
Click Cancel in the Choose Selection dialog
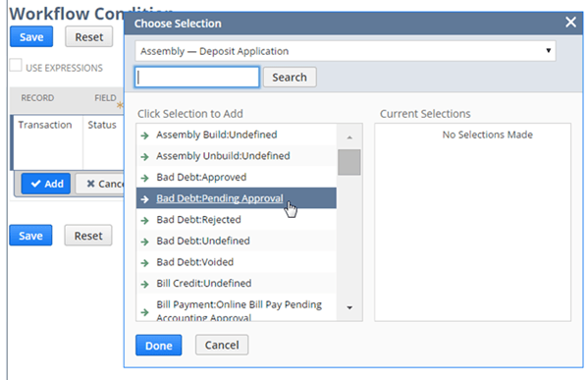(x=222, y=345)
